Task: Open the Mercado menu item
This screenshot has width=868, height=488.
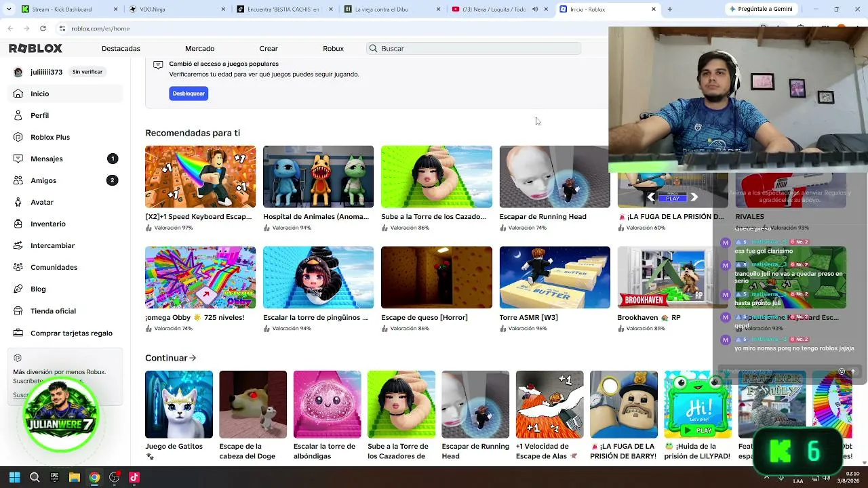Action: pyautogui.click(x=199, y=48)
